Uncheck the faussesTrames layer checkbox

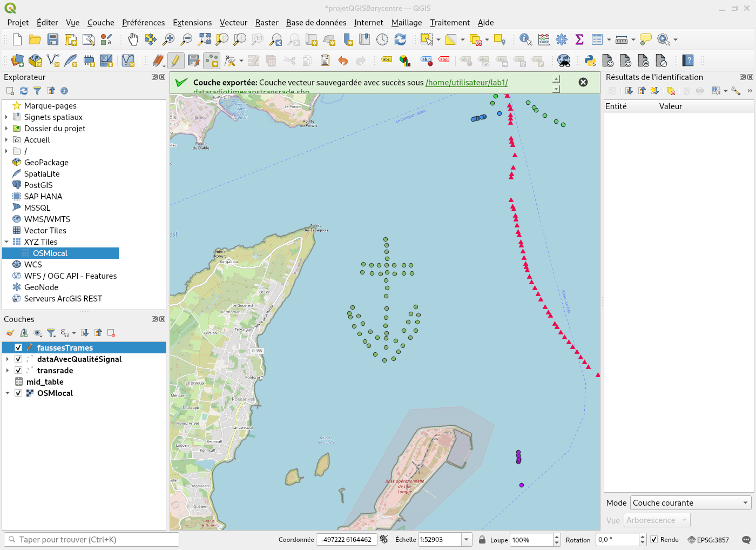coord(18,348)
